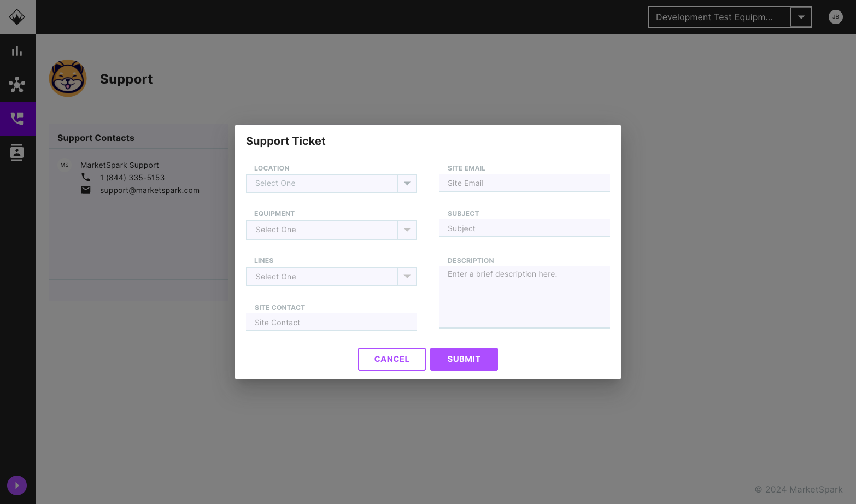The image size is (856, 504).
Task: Open the Analytics bar-chart icon in sidebar
Action: [x=17, y=50]
